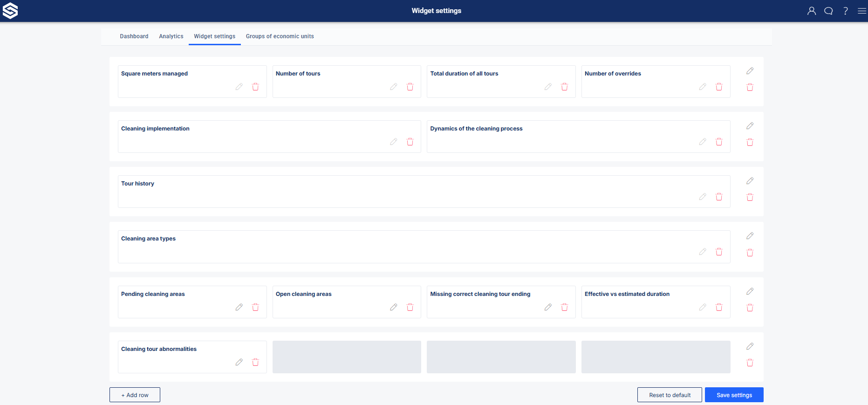Screen dimensions: 868x405
Task: Open the chat messages icon
Action: (828, 11)
